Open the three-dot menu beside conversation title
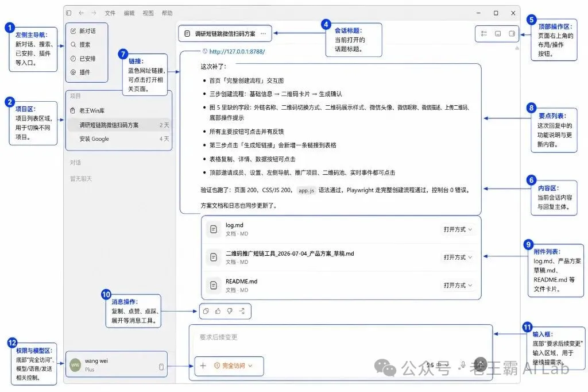 click(x=263, y=34)
